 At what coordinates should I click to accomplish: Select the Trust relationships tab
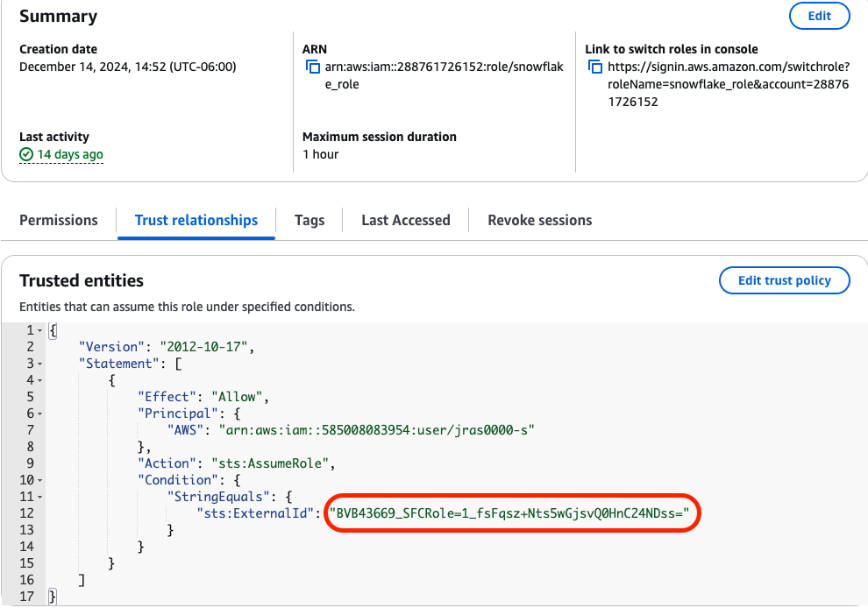point(196,220)
